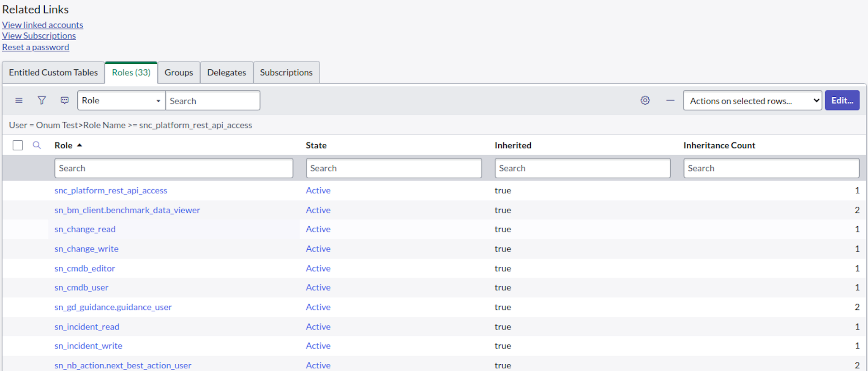
Task: Focus Inheritance Count column search box
Action: pyautogui.click(x=771, y=168)
